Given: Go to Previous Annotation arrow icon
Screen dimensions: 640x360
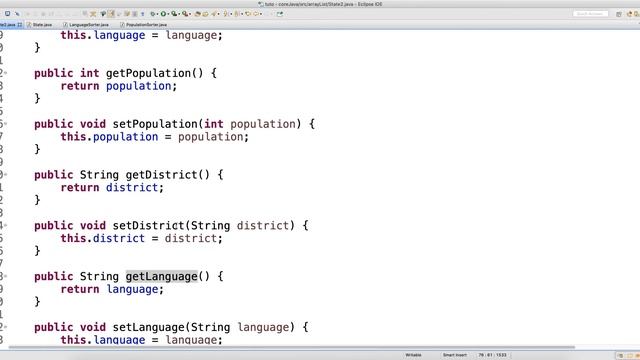Looking at the screenshot, I should coord(236,14).
